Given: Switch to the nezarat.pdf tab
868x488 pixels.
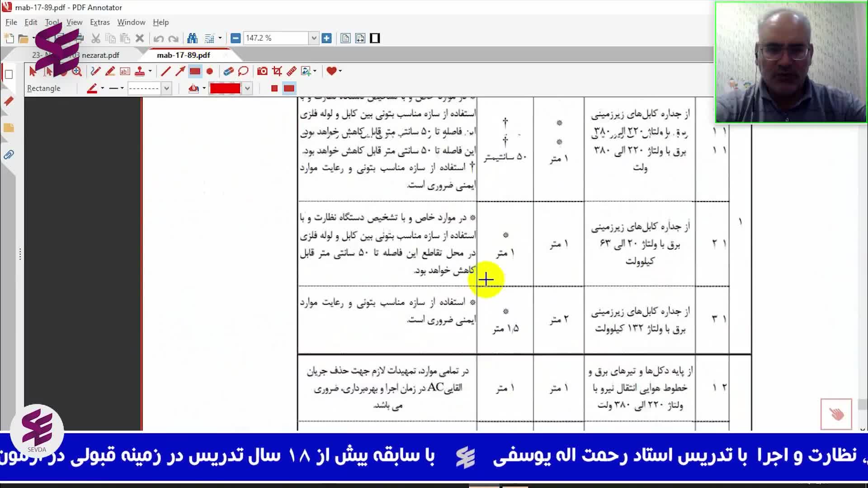Looking at the screenshot, I should click(x=100, y=55).
